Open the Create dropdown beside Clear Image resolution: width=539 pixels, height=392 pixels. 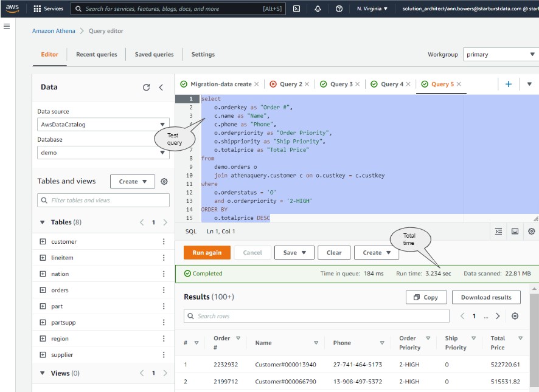point(377,252)
